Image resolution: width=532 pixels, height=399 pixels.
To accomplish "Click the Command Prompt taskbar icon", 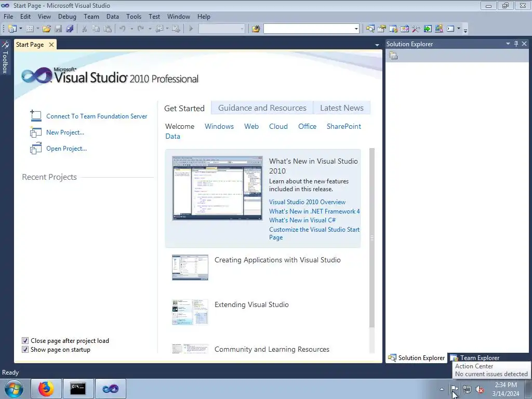I will click(78, 389).
